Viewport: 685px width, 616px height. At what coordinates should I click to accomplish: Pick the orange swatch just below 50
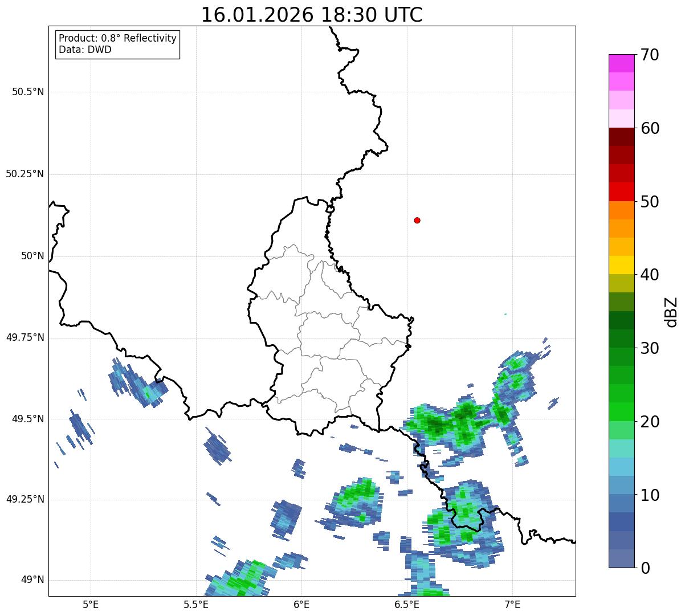tap(621, 210)
